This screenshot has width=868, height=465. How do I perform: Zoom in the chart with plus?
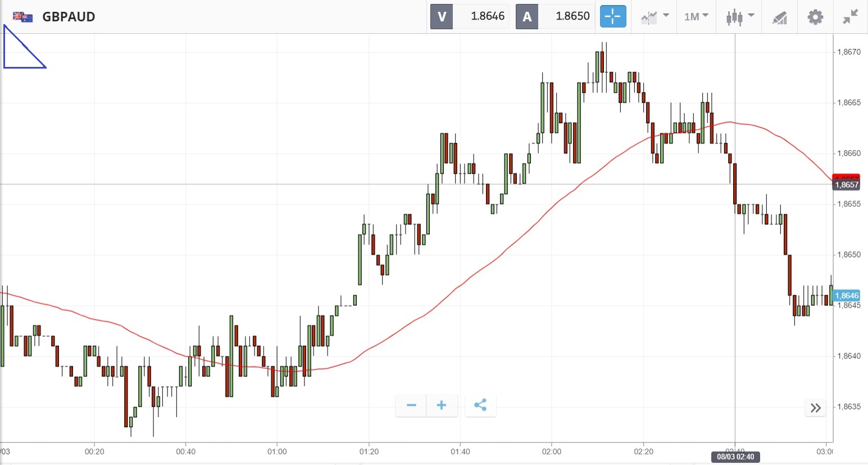[x=442, y=405]
